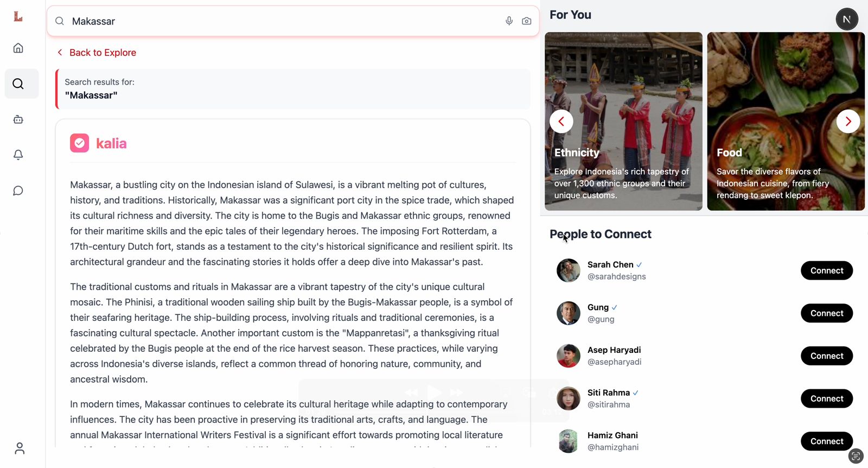
Task: Select the Search icon in sidebar
Action: coord(18,84)
